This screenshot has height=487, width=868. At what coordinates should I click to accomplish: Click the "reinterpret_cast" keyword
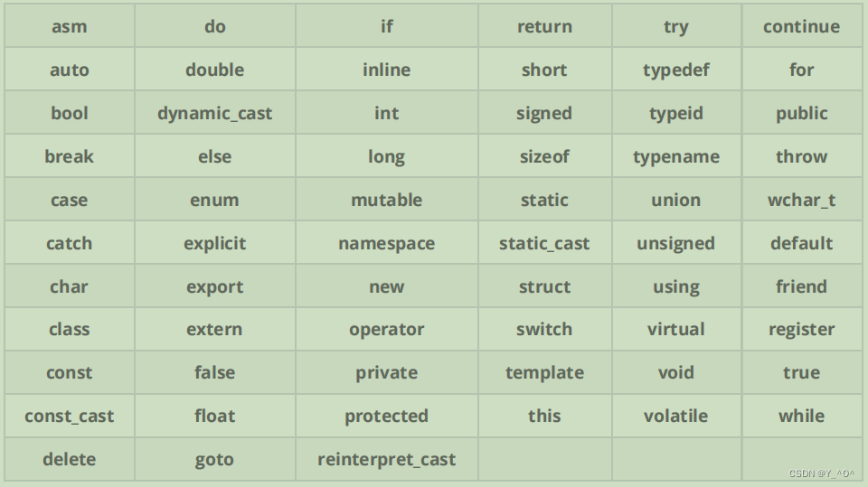pyautogui.click(x=386, y=459)
